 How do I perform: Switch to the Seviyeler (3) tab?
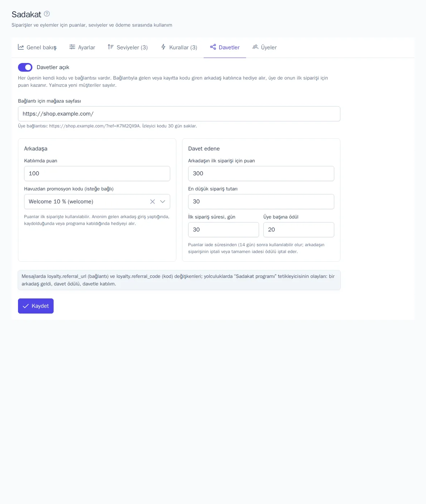(x=128, y=48)
